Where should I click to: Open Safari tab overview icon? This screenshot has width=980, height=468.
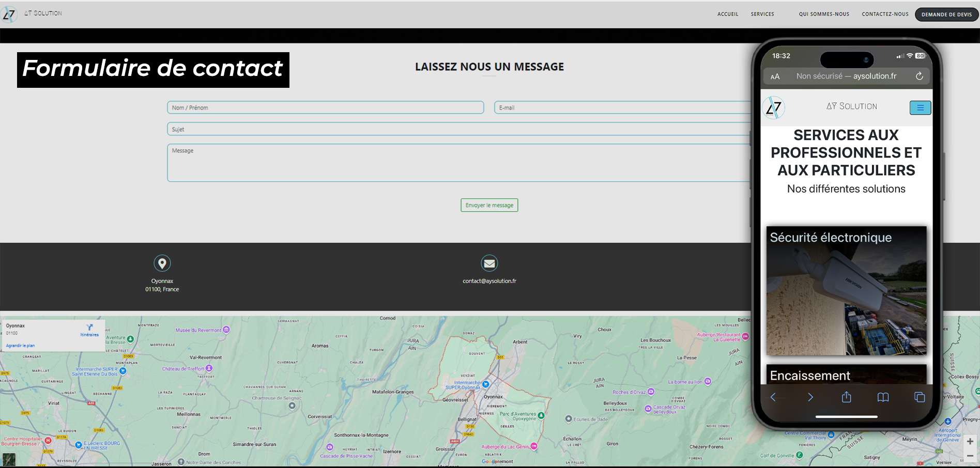tap(920, 397)
